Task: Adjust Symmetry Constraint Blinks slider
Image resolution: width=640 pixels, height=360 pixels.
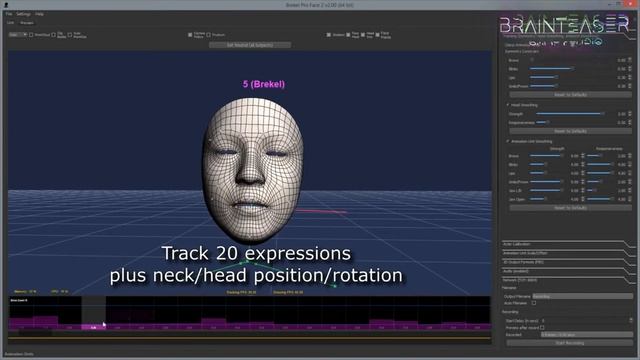Action: click(552, 69)
